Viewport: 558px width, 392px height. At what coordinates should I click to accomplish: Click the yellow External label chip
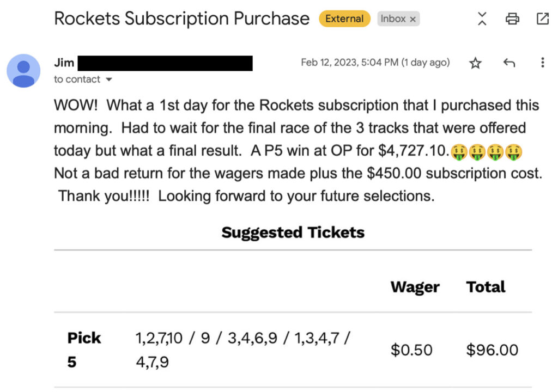(344, 19)
